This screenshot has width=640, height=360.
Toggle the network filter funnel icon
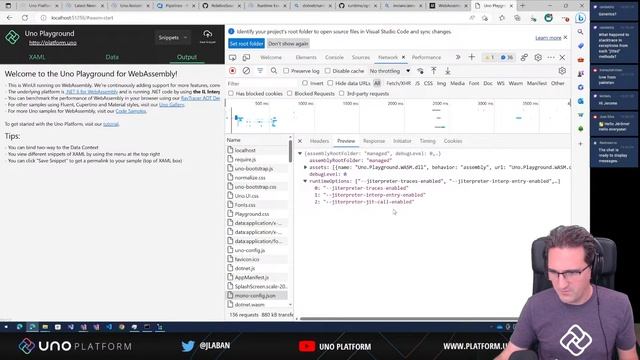coord(260,71)
